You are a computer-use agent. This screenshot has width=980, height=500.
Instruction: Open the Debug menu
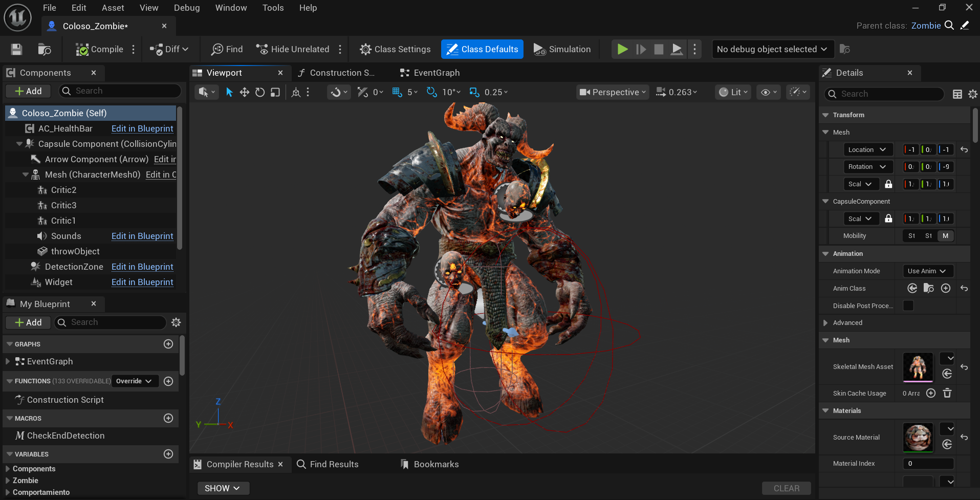coord(187,8)
